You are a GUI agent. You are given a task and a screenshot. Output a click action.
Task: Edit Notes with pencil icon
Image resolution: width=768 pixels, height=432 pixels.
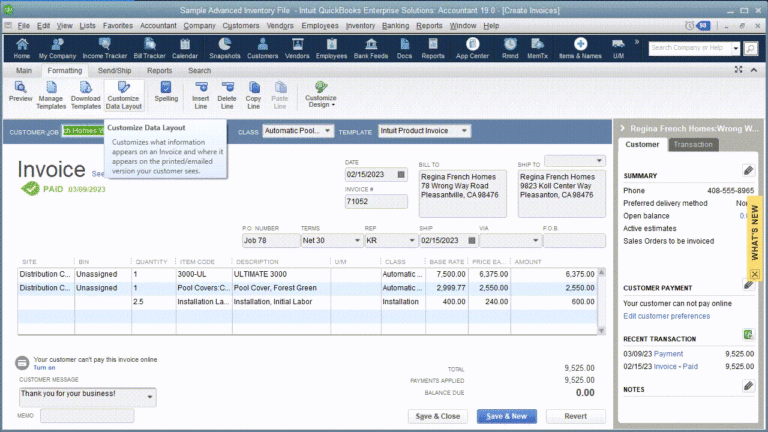[x=748, y=386]
